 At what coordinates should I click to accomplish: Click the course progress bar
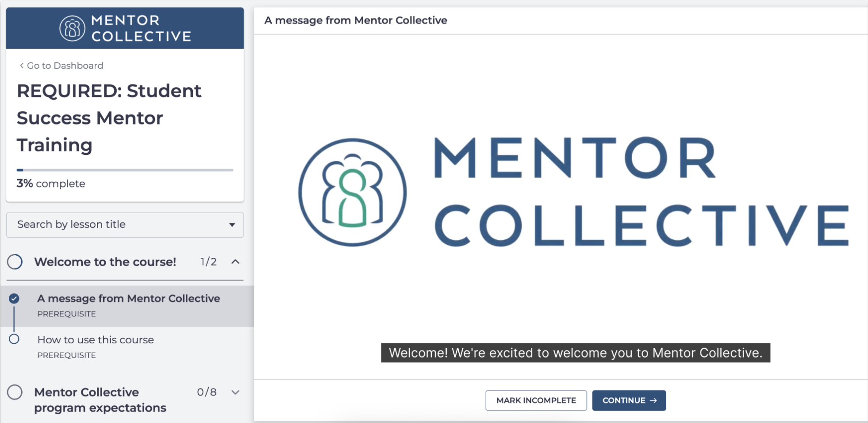pos(125,170)
